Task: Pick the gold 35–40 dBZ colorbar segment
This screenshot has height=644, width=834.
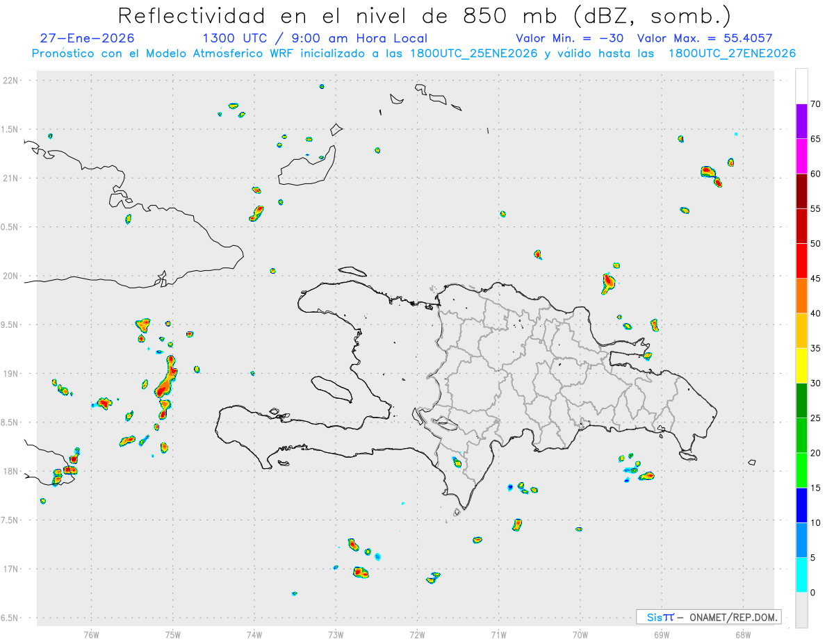Action: [801, 331]
